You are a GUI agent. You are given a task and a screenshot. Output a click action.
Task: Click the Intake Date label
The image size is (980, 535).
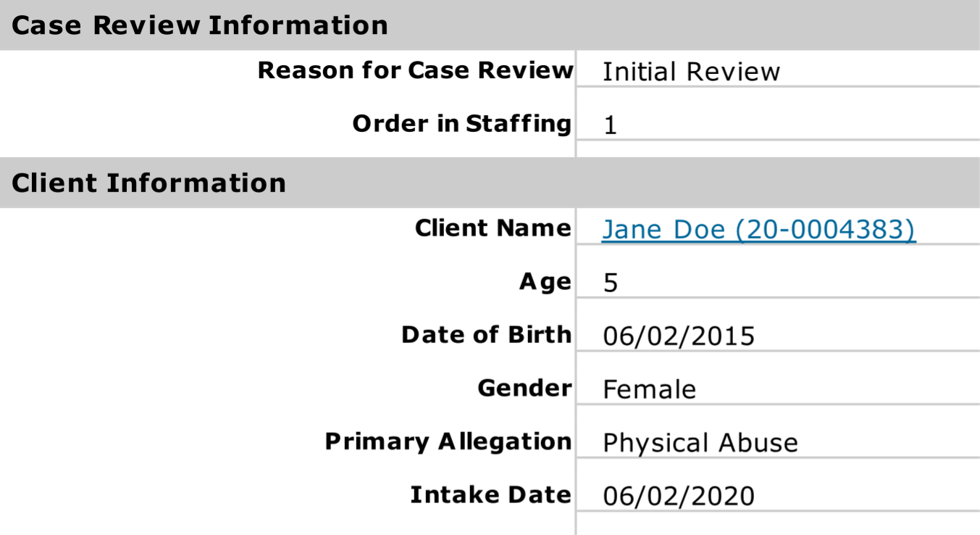pos(490,495)
